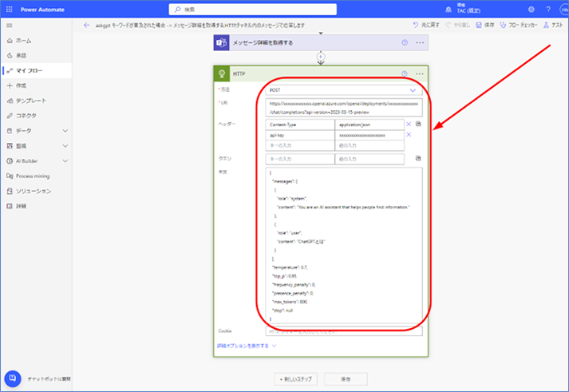Open help for the HTTP action
This screenshot has width=569, height=392.
tap(405, 73)
